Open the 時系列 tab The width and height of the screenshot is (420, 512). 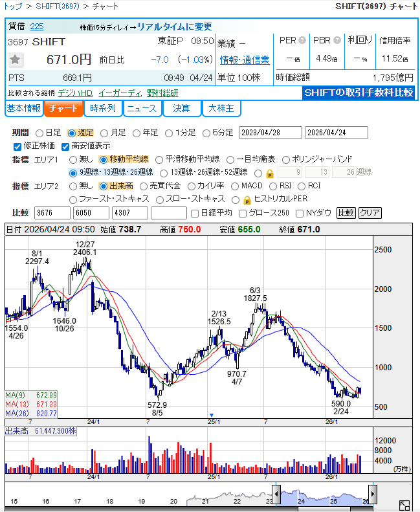(x=103, y=108)
